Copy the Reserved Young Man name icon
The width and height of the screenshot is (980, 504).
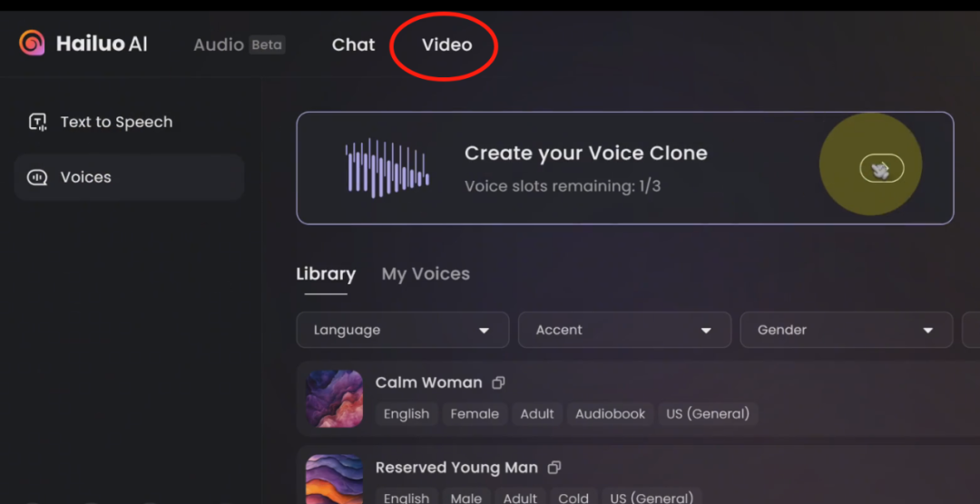tap(554, 468)
